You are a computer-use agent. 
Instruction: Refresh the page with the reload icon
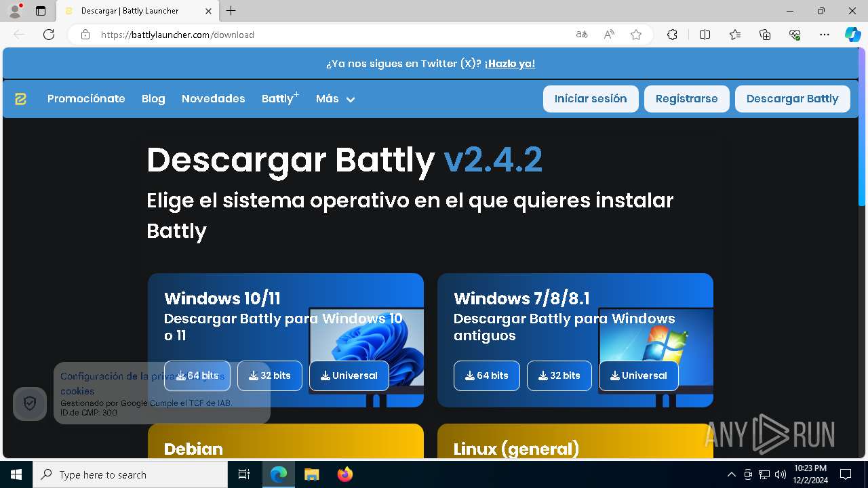[49, 35]
